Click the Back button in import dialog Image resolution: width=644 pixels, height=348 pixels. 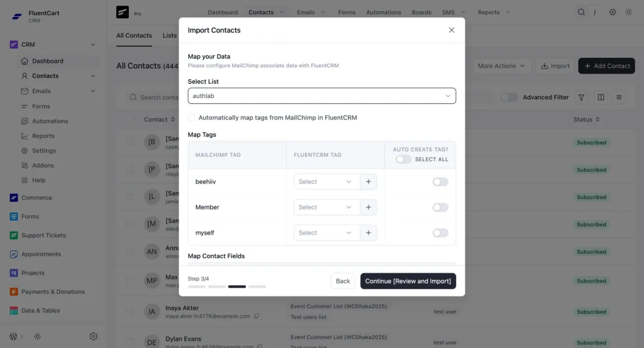tap(343, 281)
